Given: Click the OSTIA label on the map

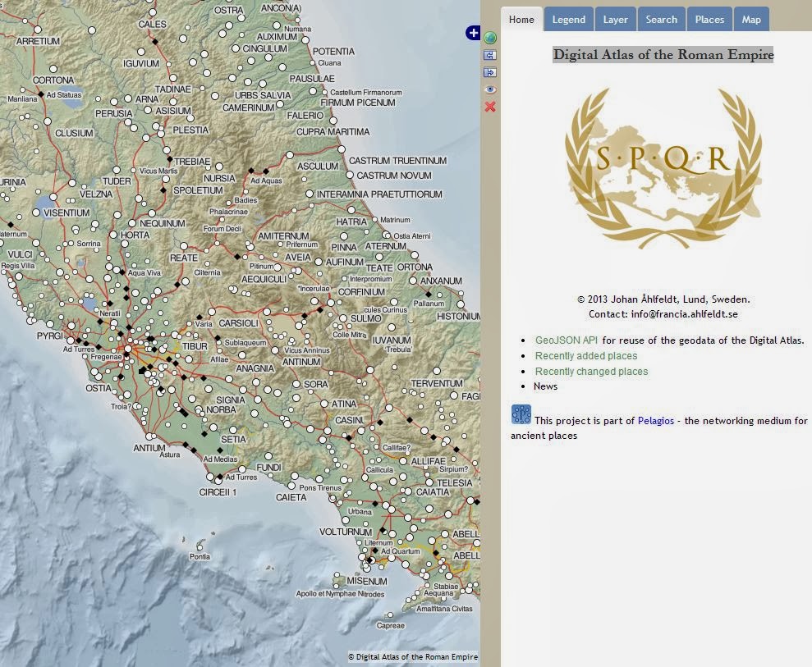Looking at the screenshot, I should [x=99, y=388].
